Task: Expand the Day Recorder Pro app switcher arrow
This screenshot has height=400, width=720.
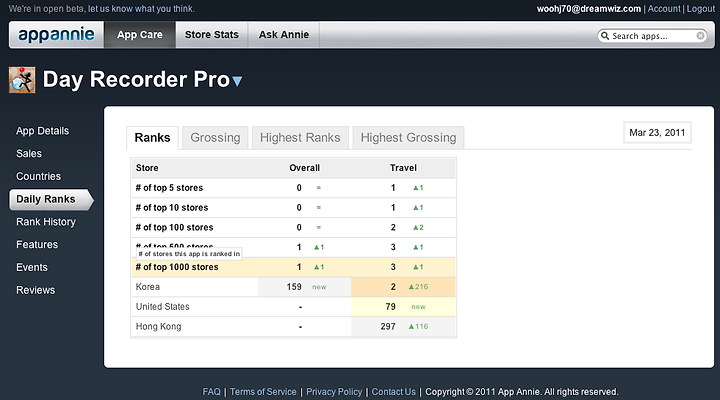Action: (237, 82)
